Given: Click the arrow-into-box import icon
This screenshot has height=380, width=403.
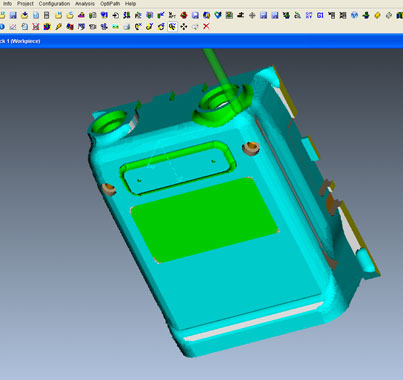Looking at the screenshot, I should [x=115, y=15].
